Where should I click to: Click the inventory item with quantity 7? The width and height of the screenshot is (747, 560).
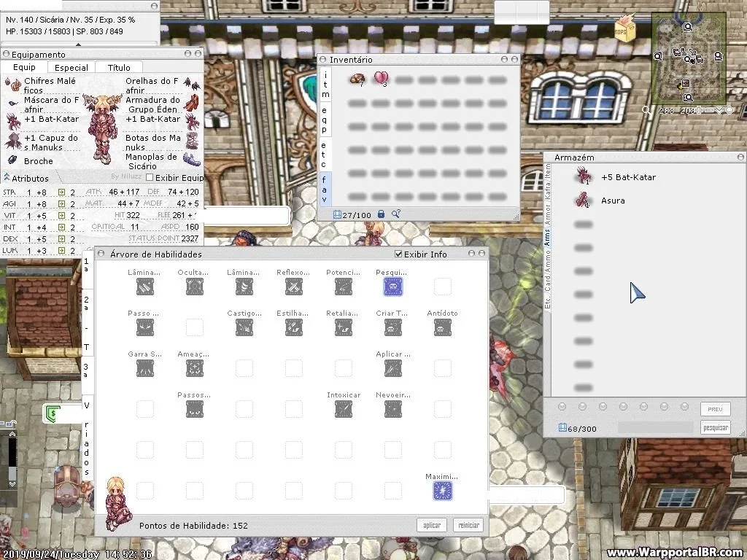point(357,79)
